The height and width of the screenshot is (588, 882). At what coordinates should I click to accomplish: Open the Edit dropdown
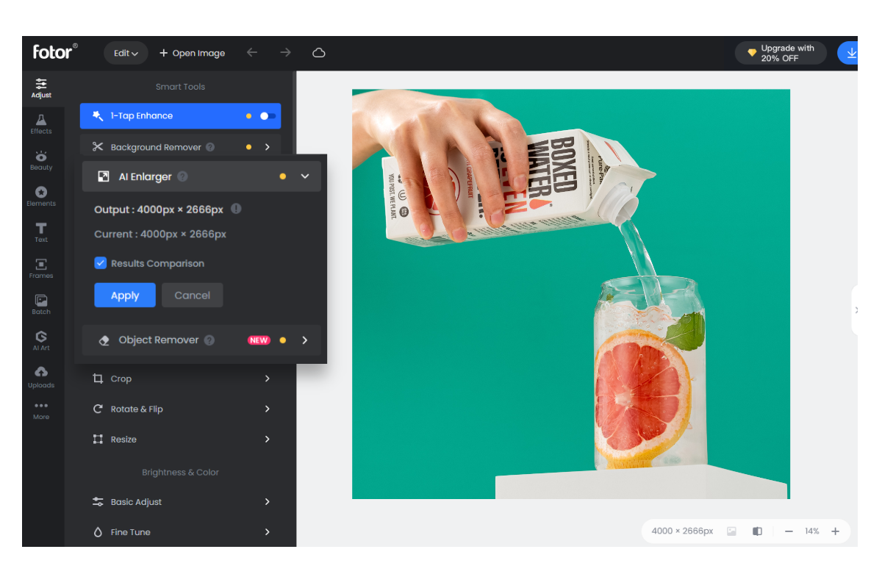pyautogui.click(x=126, y=53)
